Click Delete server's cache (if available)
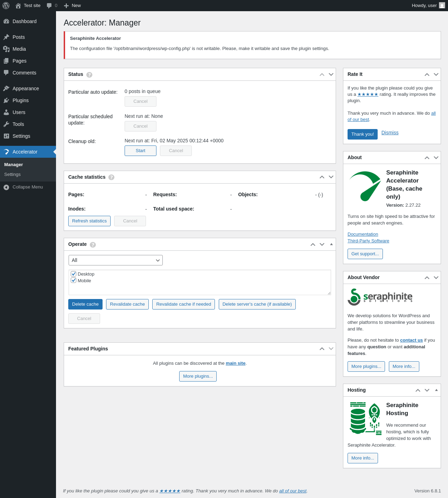The width and height of the screenshot is (448, 498). click(x=257, y=304)
